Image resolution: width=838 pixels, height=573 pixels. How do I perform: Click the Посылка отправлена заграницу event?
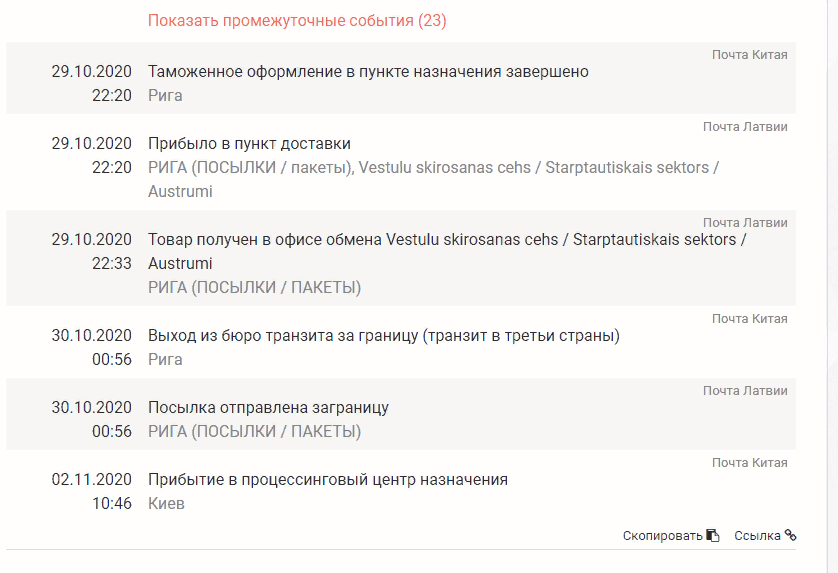coord(401,414)
